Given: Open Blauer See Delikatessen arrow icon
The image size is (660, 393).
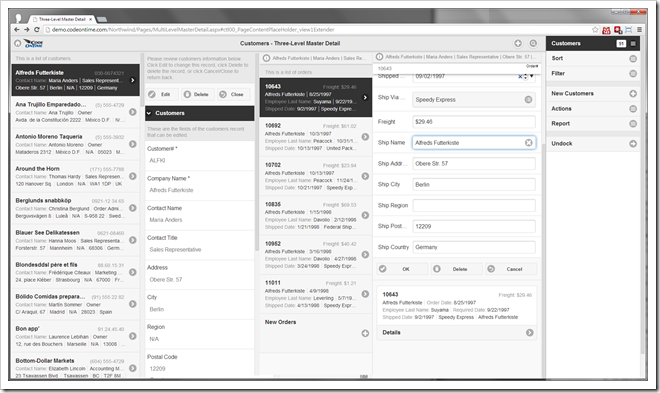Looking at the screenshot, I should [133, 240].
